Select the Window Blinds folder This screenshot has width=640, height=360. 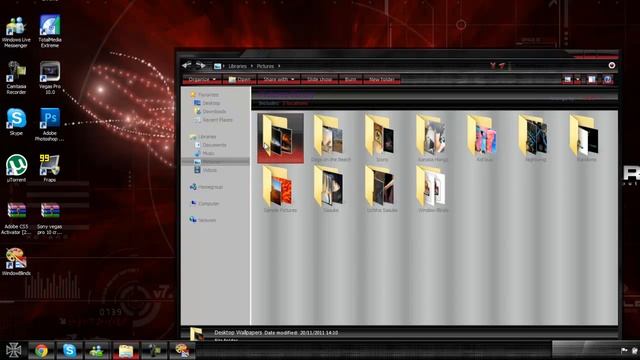click(433, 189)
